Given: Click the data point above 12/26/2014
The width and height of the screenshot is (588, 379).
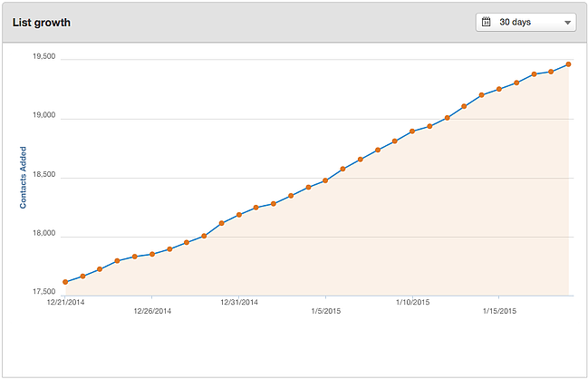Looking at the screenshot, I should (152, 254).
